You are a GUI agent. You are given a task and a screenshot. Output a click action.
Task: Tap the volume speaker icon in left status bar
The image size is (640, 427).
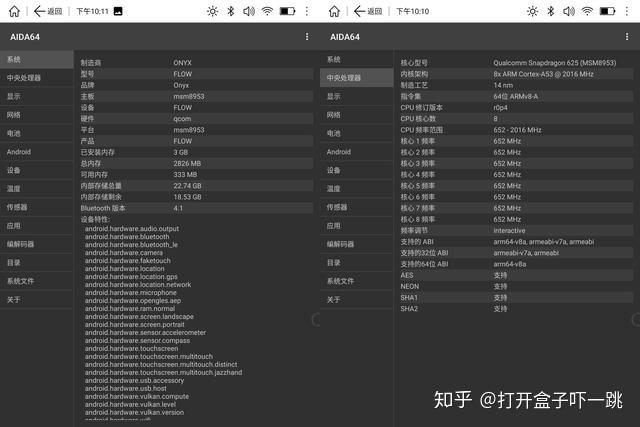[249, 11]
